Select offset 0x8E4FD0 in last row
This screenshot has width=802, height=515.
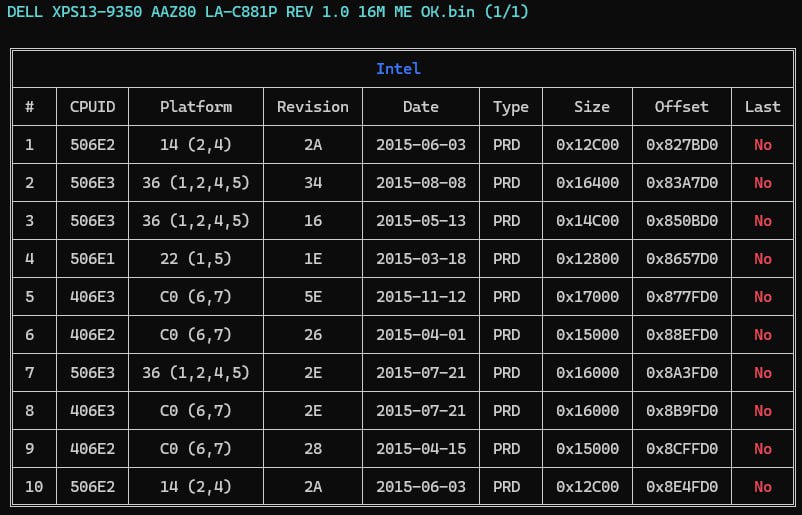(x=682, y=486)
